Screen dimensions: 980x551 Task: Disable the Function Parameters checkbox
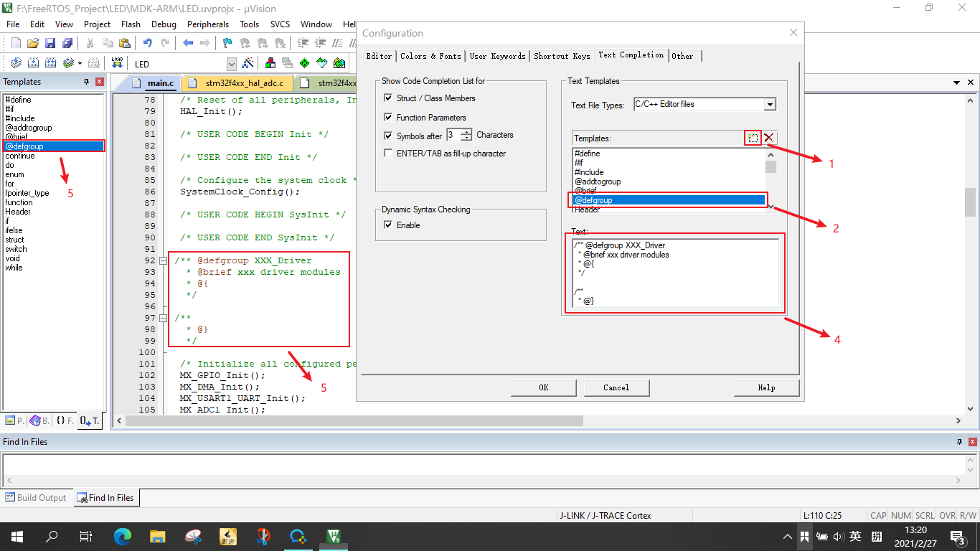pyautogui.click(x=388, y=117)
